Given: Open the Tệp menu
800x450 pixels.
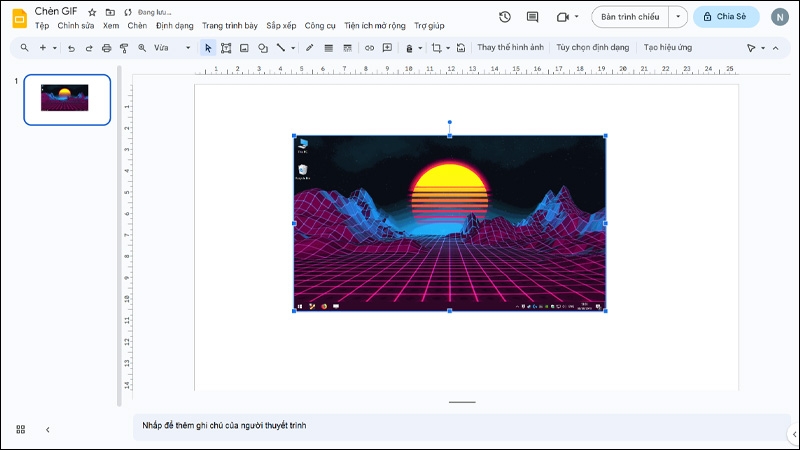Looking at the screenshot, I should coord(42,26).
